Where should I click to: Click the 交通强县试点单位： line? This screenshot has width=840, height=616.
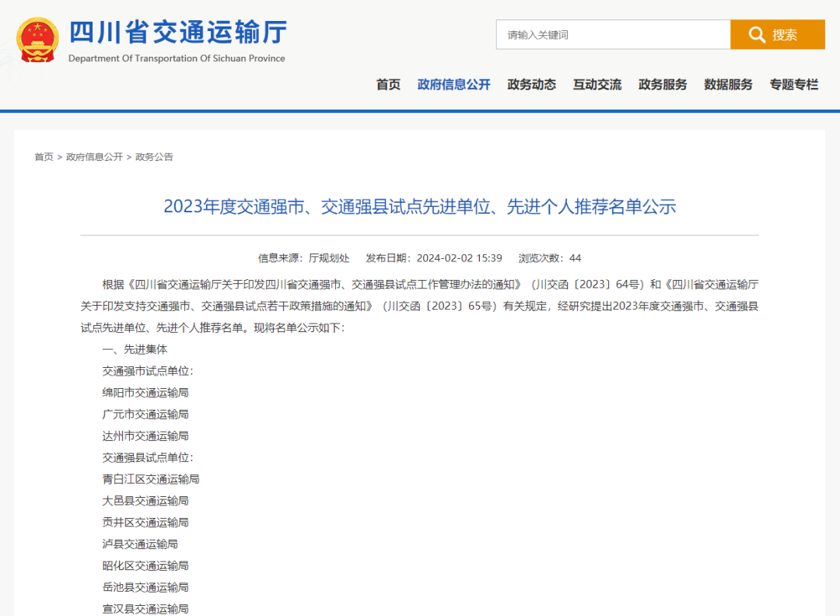click(148, 457)
